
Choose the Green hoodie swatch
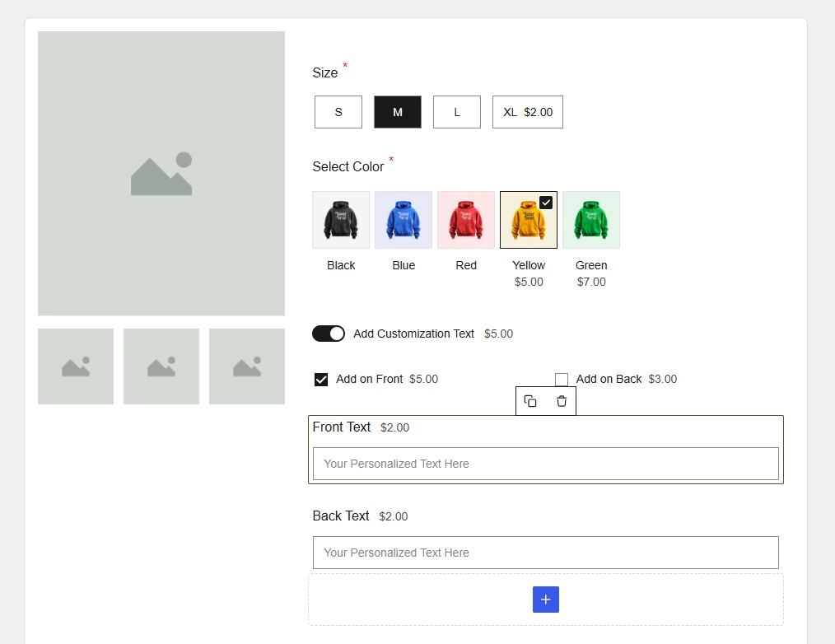(x=591, y=220)
